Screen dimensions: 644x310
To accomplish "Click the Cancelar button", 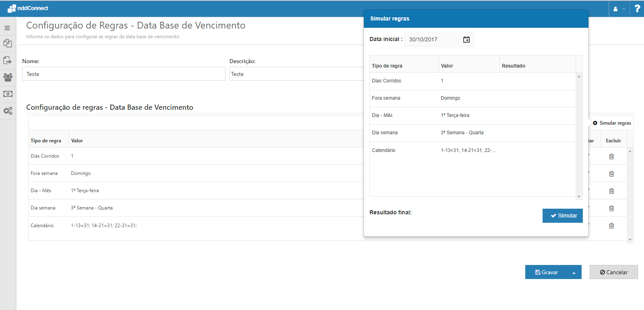I will [x=613, y=272].
